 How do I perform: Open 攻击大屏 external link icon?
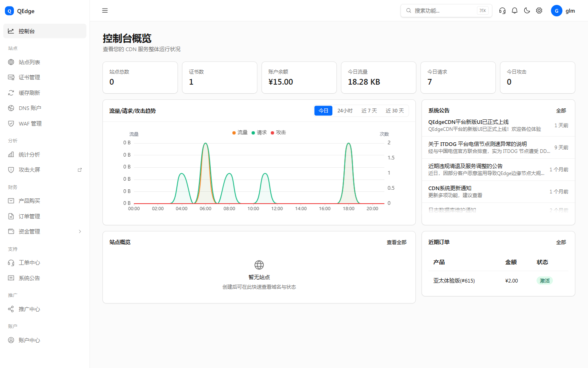click(80, 170)
